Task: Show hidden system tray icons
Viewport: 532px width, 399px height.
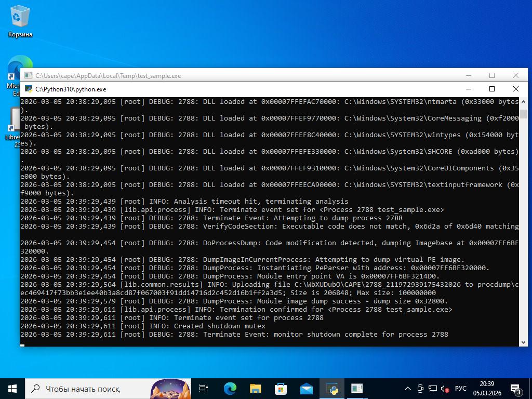Action: pyautogui.click(x=408, y=389)
